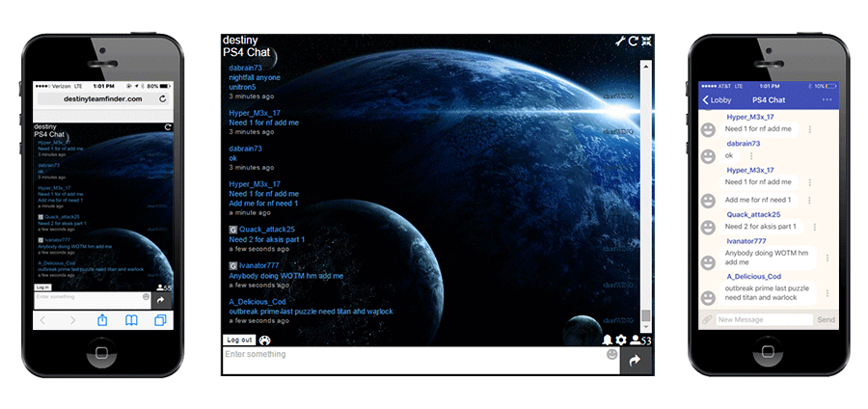Open emoji picker in desktop message box

611,354
